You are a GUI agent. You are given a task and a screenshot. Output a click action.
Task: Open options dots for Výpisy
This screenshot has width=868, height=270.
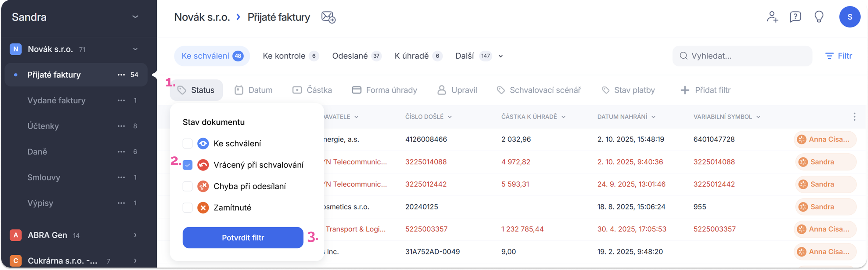point(121,203)
